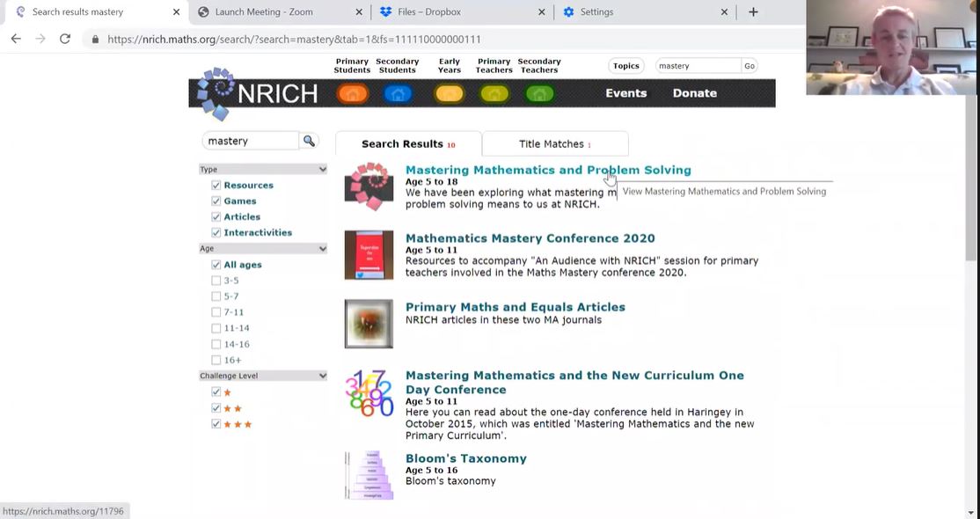This screenshot has width=980, height=519.
Task: Click the orange Primary Students home icon
Action: (x=353, y=93)
